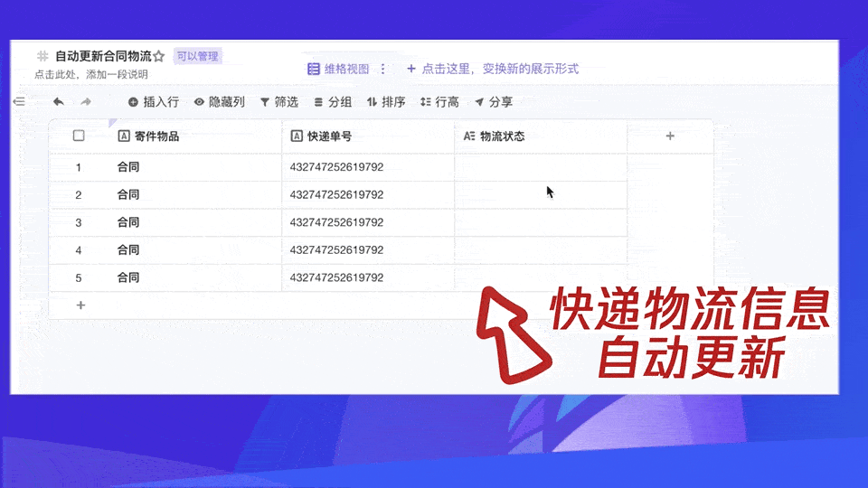Click the grid icon beside the sheet title
Screen dimensions: 868x488
[42, 56]
